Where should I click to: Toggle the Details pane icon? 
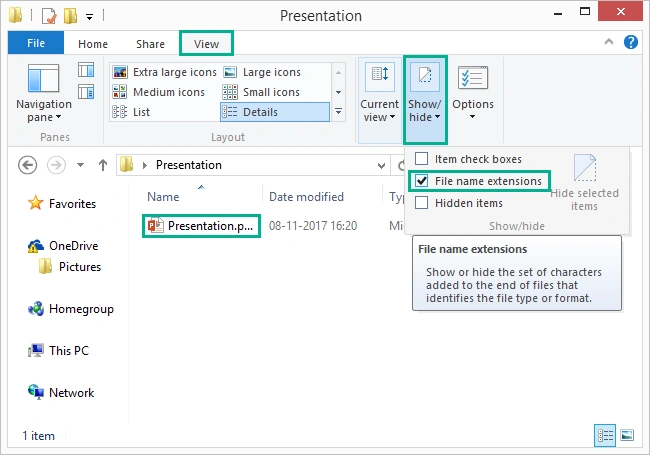(86, 92)
